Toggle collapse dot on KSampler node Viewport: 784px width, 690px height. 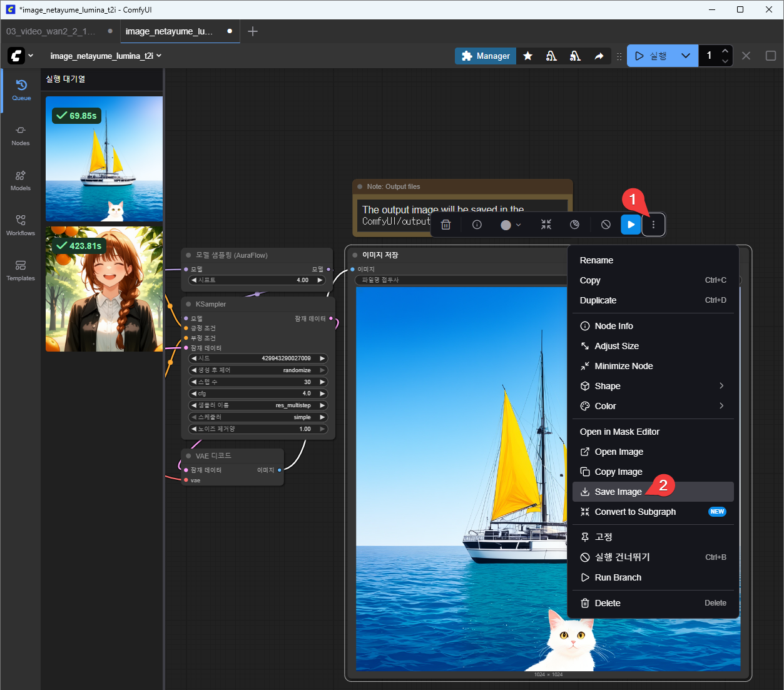click(188, 304)
